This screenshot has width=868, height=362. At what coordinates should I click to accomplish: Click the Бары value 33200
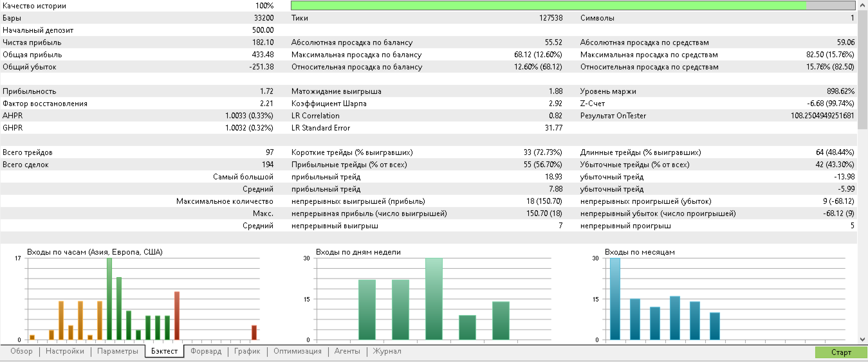pos(264,18)
